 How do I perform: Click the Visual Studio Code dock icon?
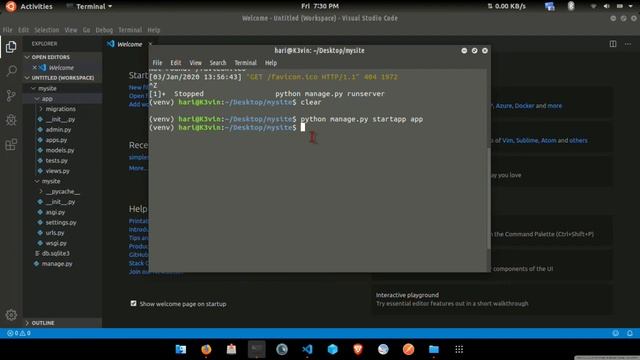click(307, 349)
